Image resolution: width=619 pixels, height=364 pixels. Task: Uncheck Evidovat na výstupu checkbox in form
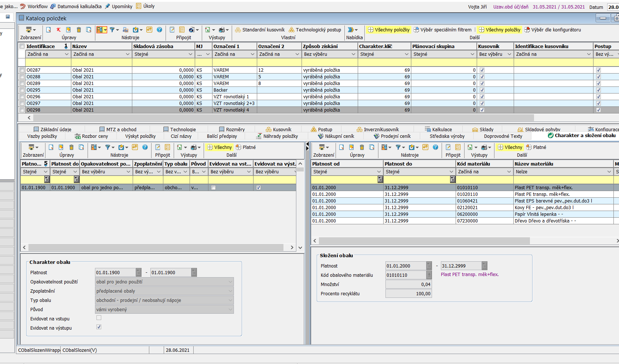click(99, 327)
